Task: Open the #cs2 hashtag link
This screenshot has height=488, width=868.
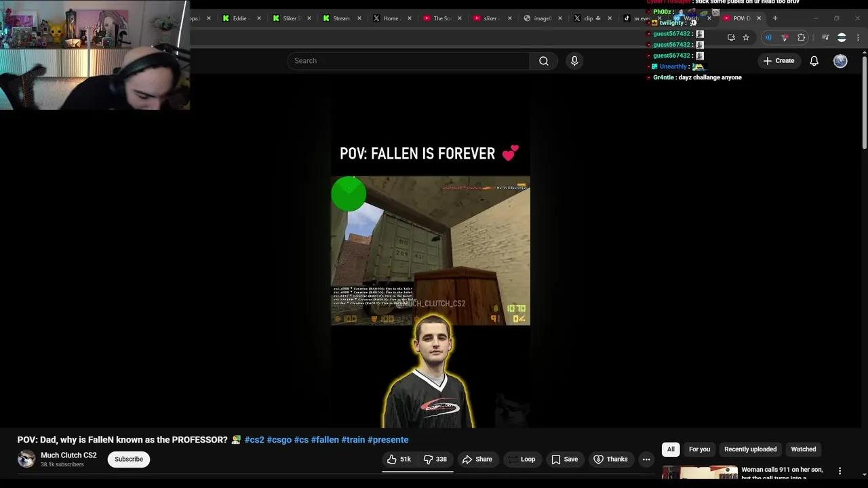Action: pos(254,440)
